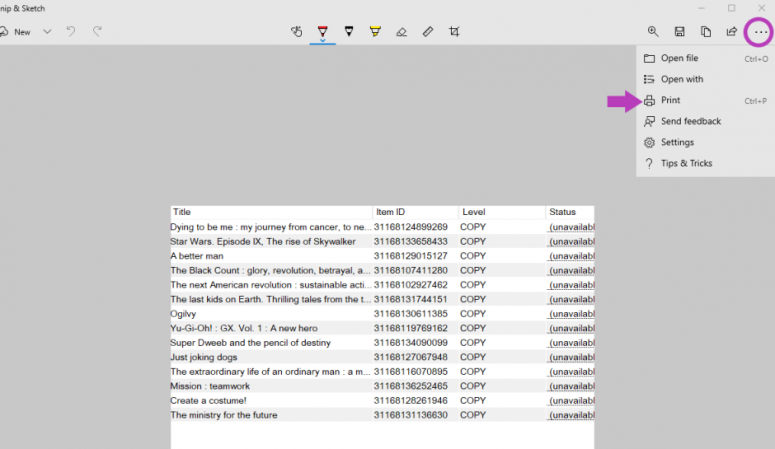
Task: Start a New snip
Action: click(16, 32)
